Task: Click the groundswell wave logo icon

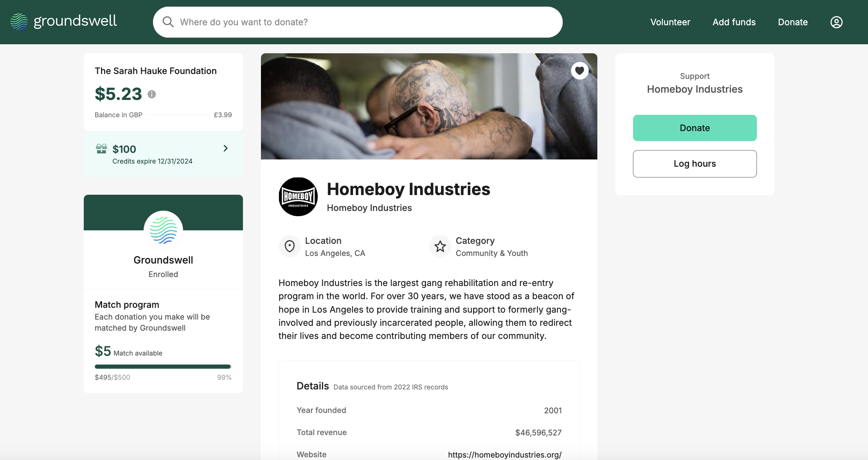Action: click(x=19, y=21)
